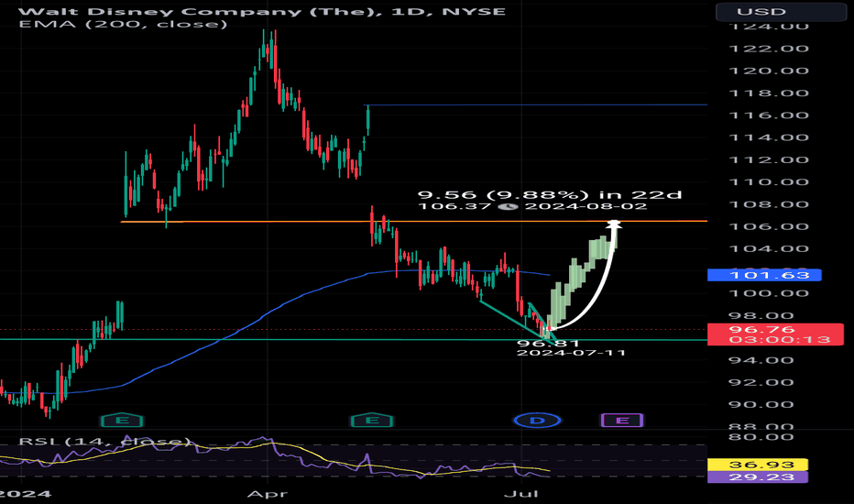Click the 106.37 2024-08-02 target label
Screen dimensions: 854x504
(532, 206)
